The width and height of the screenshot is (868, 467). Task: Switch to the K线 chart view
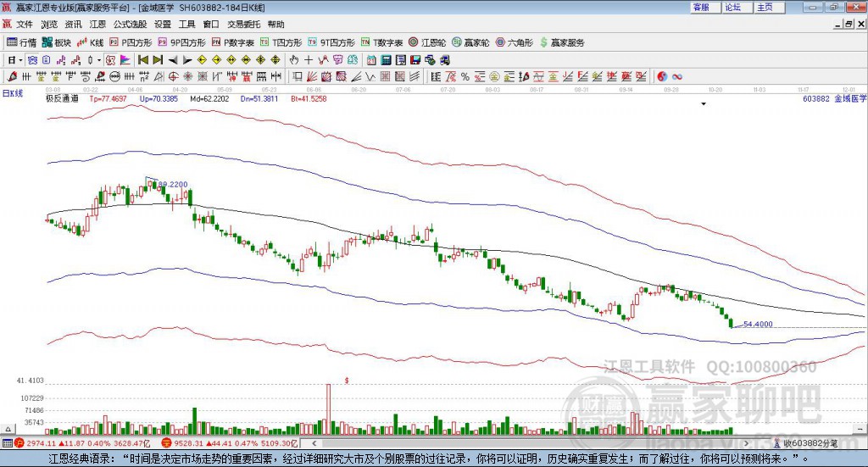[x=90, y=42]
